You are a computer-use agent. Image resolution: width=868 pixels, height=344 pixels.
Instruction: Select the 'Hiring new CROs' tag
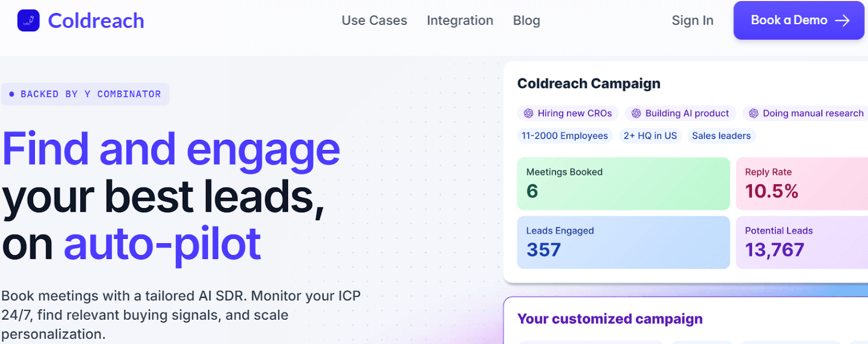(567, 113)
